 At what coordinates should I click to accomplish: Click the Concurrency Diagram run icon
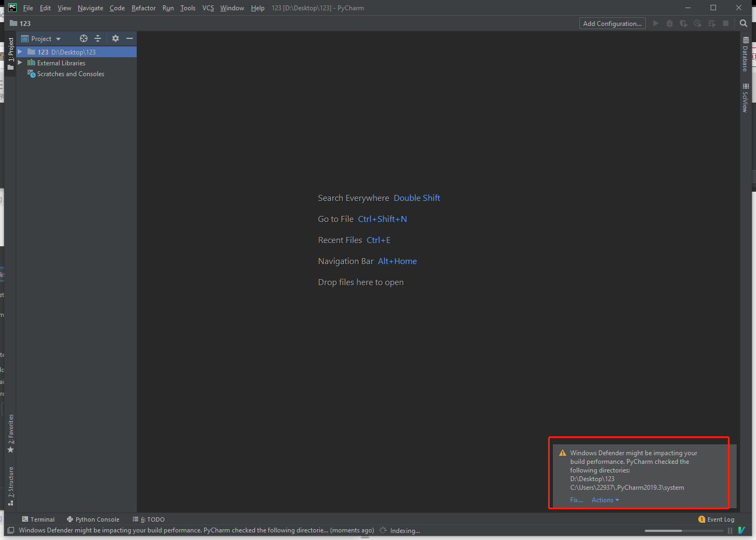click(x=712, y=23)
